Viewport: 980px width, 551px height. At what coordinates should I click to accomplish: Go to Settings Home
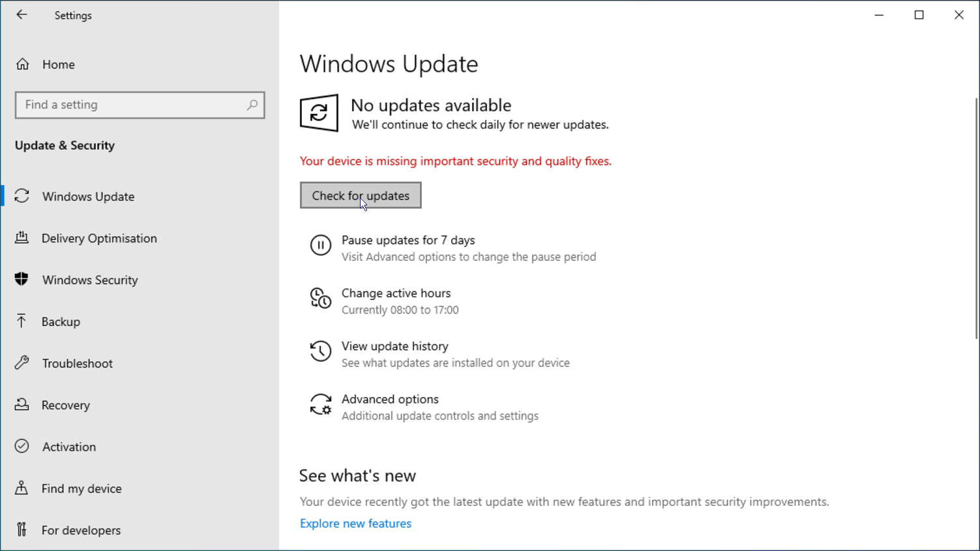click(46, 64)
